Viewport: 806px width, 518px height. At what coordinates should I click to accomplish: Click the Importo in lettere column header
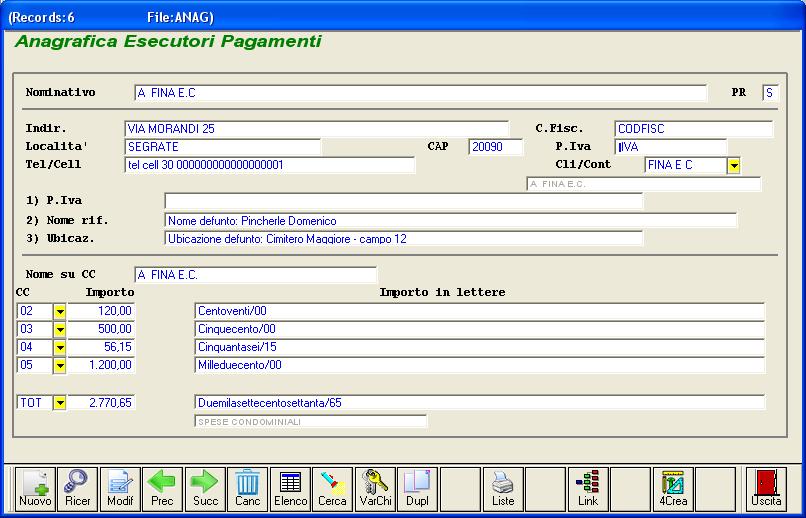point(442,292)
